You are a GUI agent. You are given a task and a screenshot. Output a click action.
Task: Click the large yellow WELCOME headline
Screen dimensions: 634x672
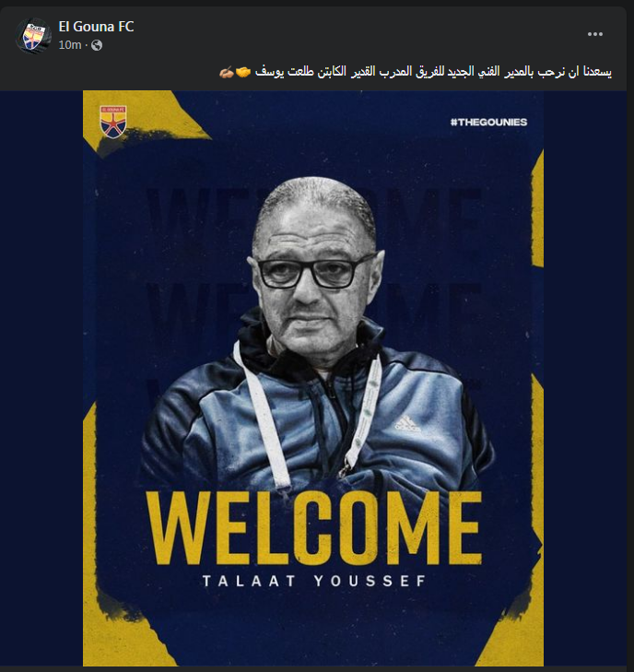click(x=313, y=528)
